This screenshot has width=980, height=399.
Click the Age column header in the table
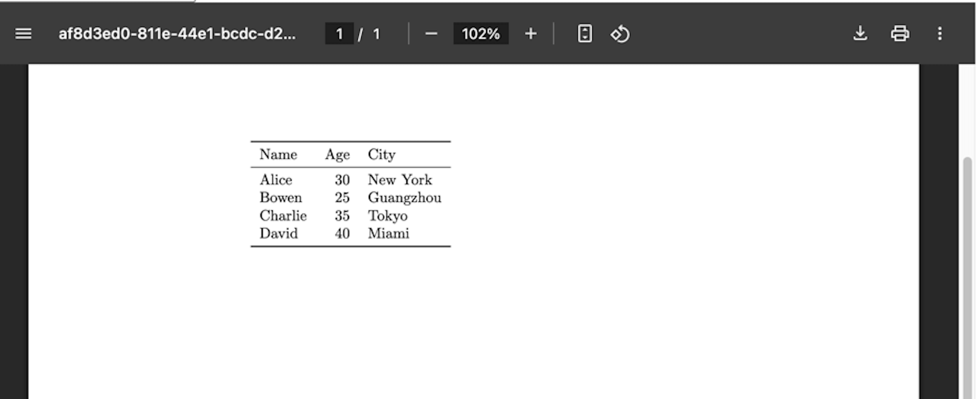point(338,154)
